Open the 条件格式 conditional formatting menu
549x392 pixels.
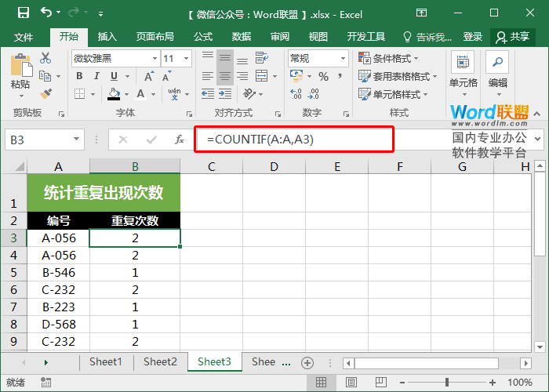[x=388, y=58]
